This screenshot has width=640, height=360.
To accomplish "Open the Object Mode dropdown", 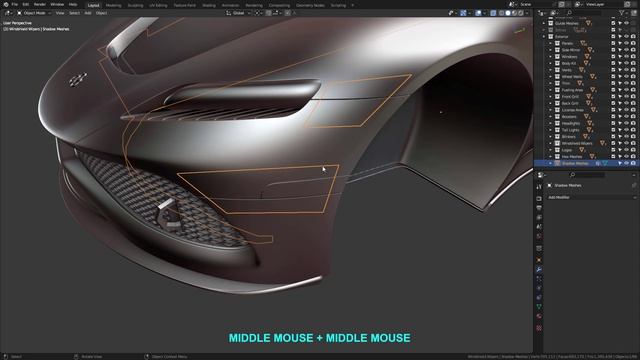I will [x=34, y=13].
